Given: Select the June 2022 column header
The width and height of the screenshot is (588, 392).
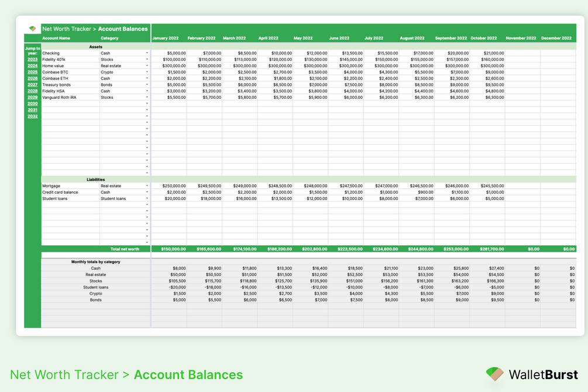Looking at the screenshot, I should click(339, 38).
